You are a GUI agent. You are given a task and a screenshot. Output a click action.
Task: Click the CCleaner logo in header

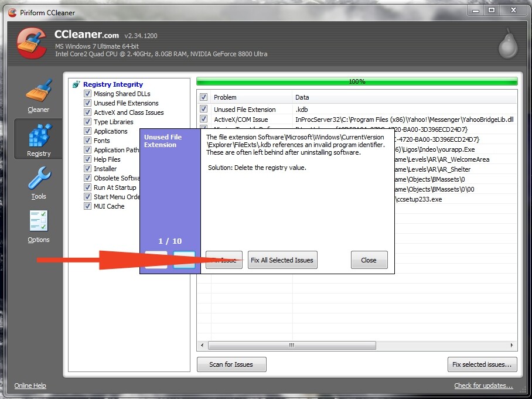coord(31,43)
